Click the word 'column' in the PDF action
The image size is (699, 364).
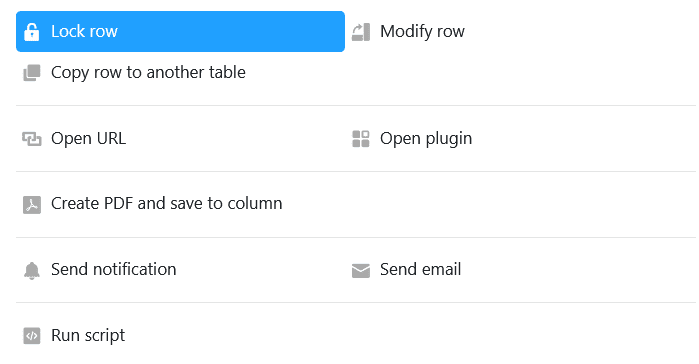(x=255, y=204)
